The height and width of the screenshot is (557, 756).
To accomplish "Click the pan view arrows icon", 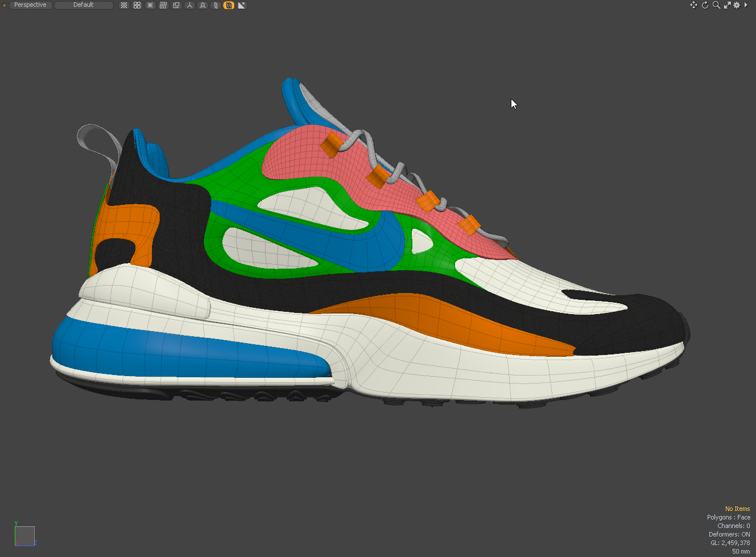I will click(693, 5).
